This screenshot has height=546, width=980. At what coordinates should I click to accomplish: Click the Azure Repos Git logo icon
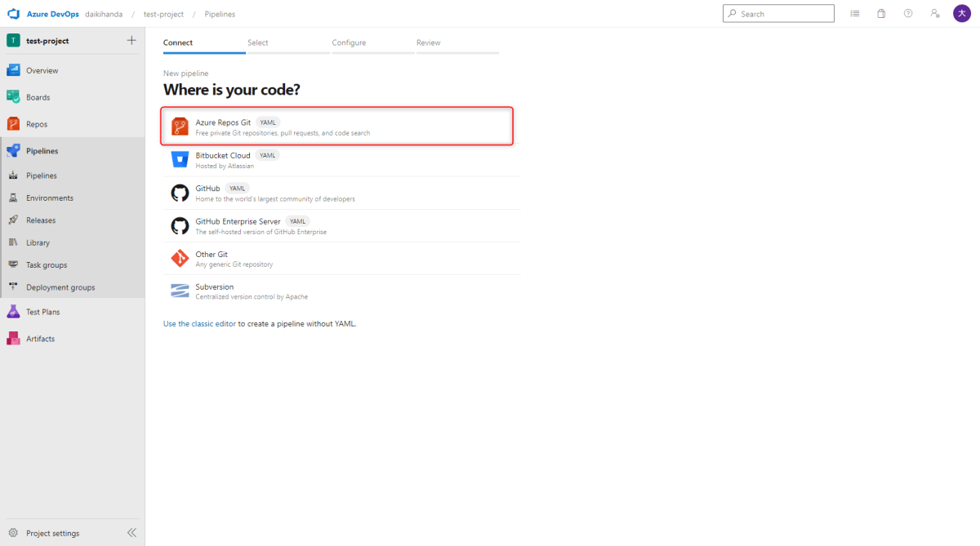coord(180,127)
